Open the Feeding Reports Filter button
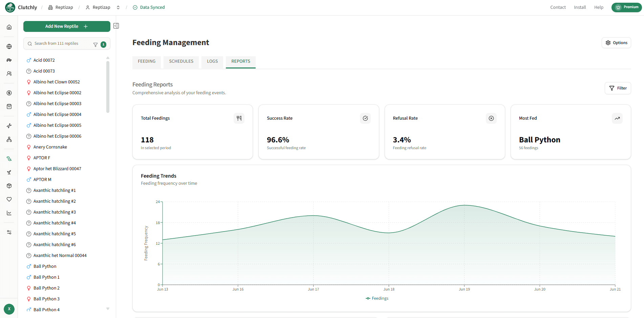The image size is (644, 318). (618, 88)
